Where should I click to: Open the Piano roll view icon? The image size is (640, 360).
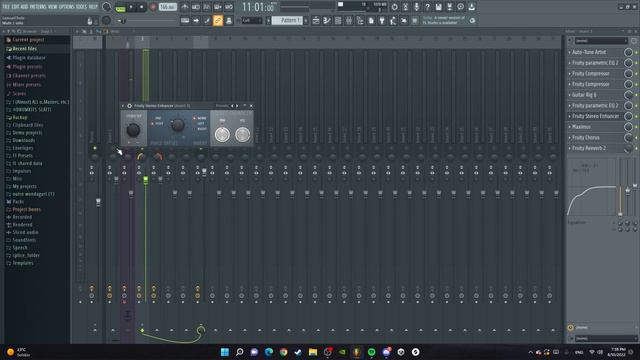coord(327,20)
